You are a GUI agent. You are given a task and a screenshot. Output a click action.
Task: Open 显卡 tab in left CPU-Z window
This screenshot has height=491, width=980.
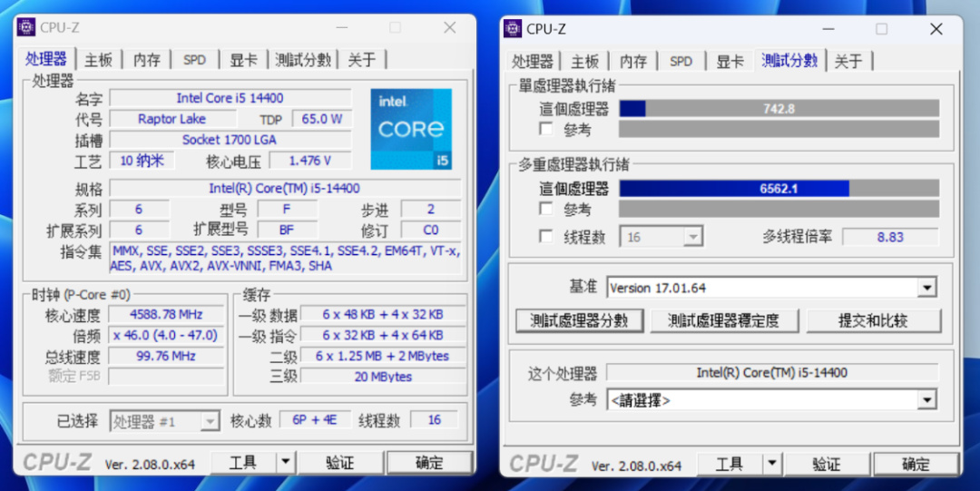click(x=243, y=60)
